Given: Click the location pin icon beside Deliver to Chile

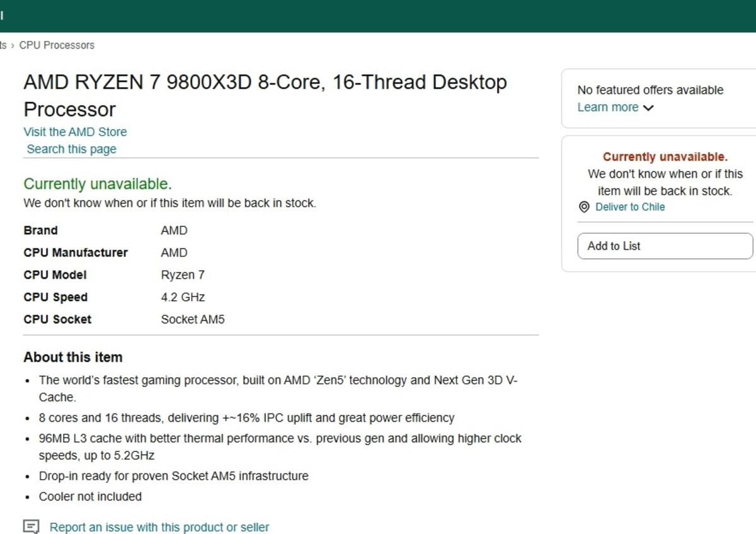Looking at the screenshot, I should (584, 207).
